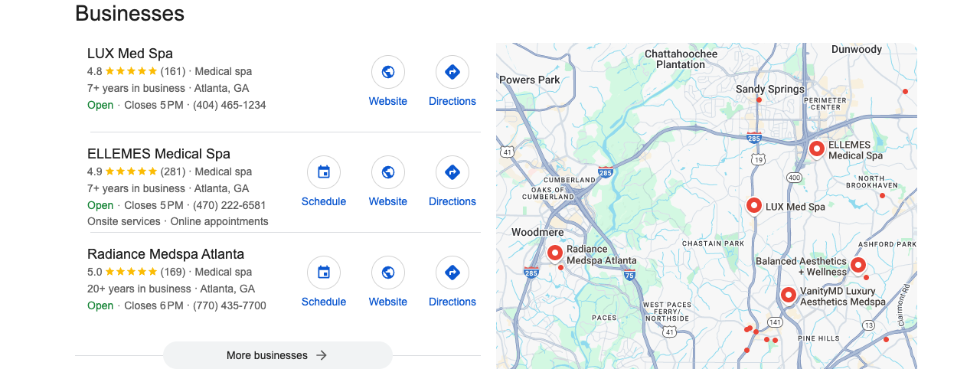Image resolution: width=980 pixels, height=369 pixels.
Task: Select the LUX Med Spa map pin
Action: 754,205
